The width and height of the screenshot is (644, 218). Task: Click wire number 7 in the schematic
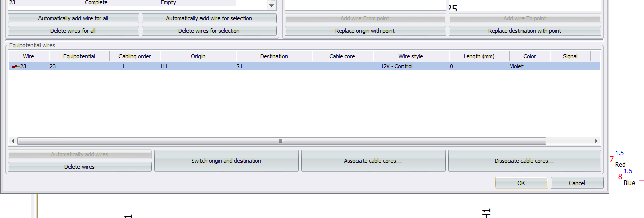pyautogui.click(x=612, y=159)
